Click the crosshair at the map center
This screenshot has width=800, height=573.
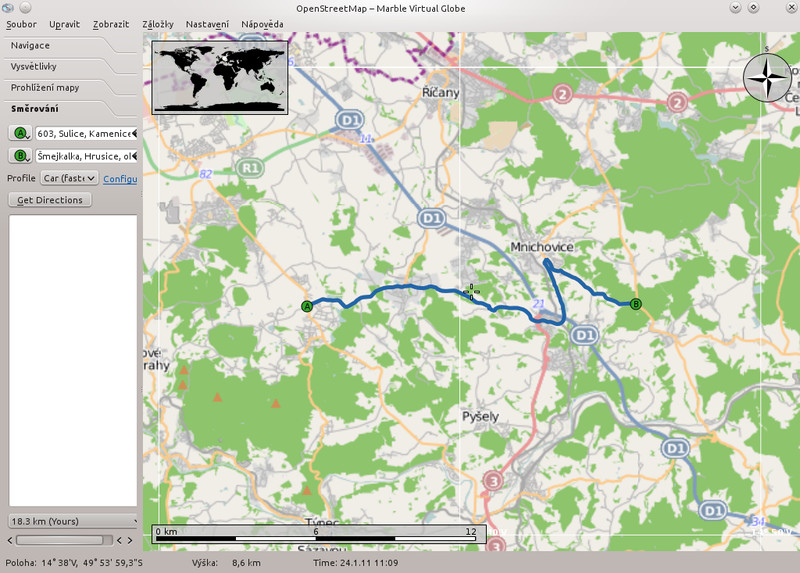471,292
